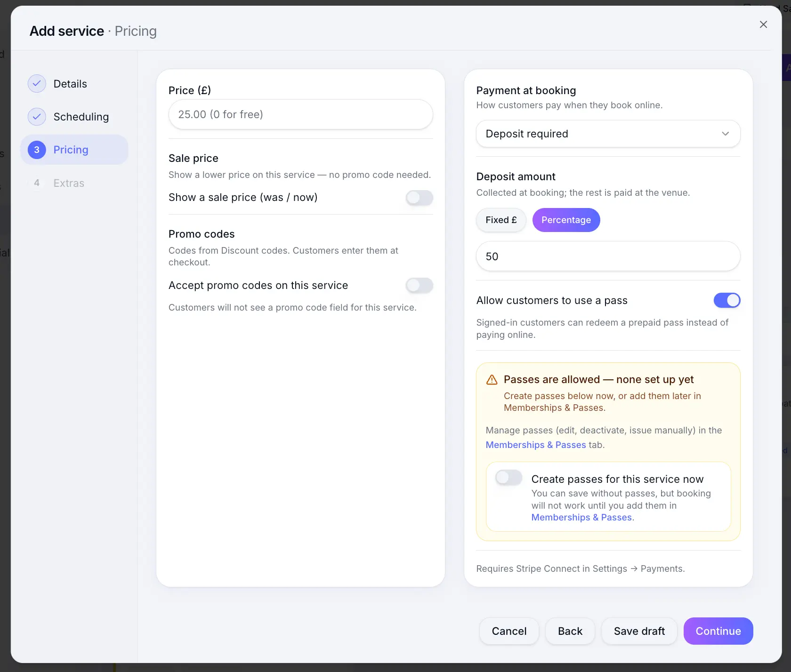
Task: Go Back to previous step
Action: coord(570,631)
